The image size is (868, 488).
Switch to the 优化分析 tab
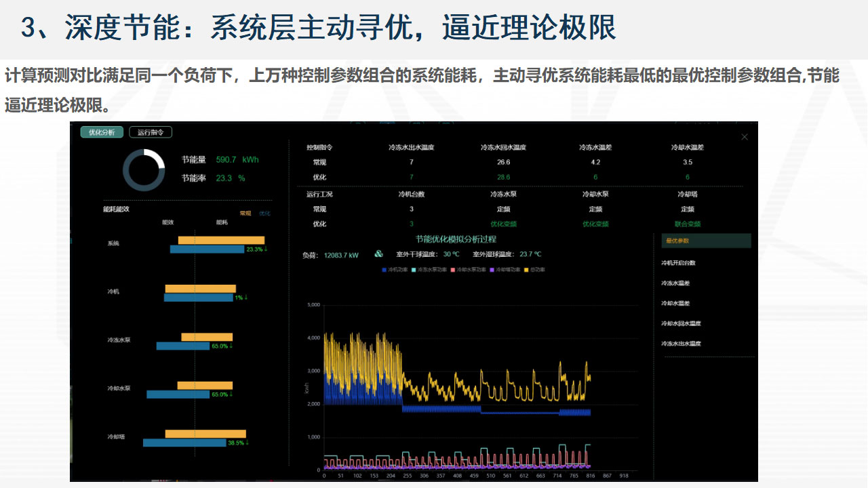pos(102,132)
